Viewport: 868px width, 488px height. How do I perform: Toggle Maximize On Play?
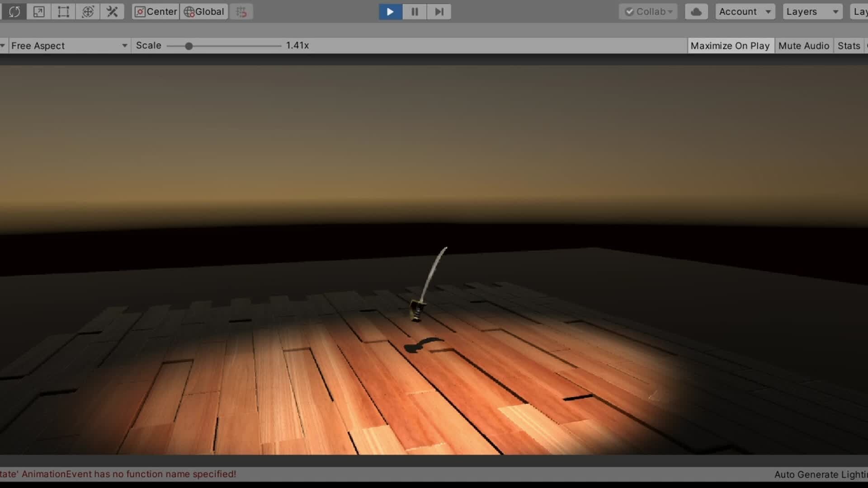pos(730,46)
